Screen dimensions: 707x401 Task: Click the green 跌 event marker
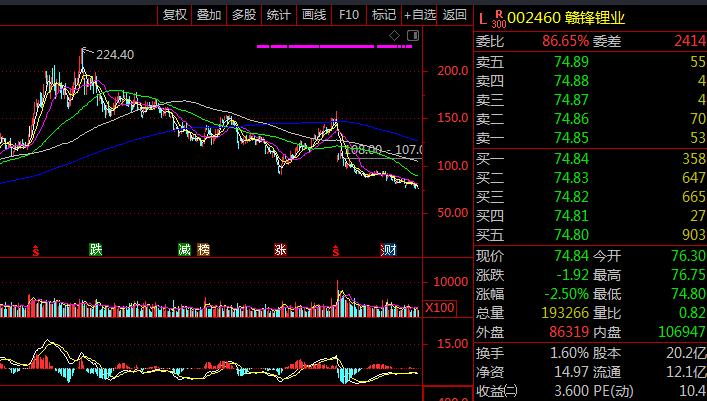point(95,249)
